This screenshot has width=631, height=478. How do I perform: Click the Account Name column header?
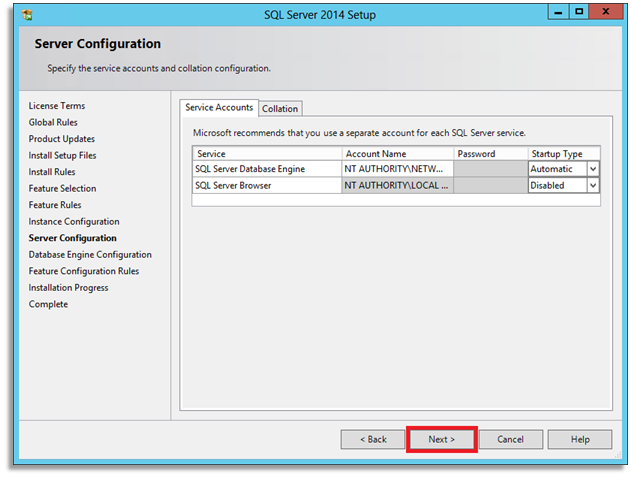point(398,154)
